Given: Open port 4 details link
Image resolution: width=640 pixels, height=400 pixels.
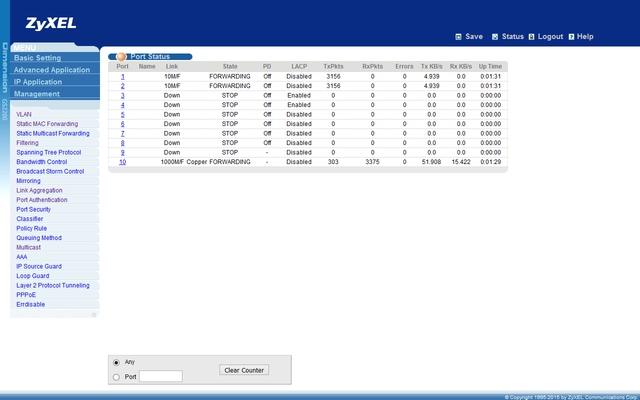Looking at the screenshot, I should (122, 105).
